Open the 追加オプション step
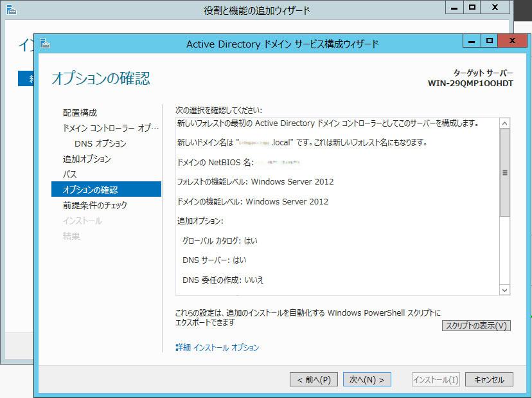Image resolution: width=532 pixels, height=398 pixels. [x=87, y=159]
